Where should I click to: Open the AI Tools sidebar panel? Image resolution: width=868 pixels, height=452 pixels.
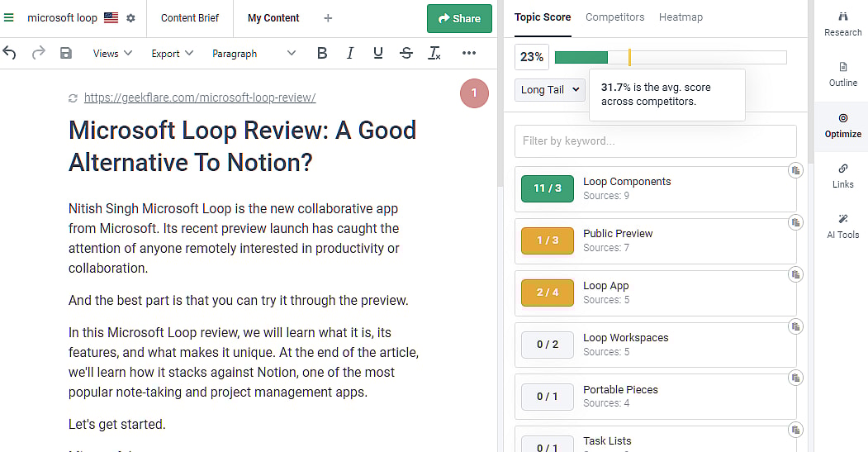(842, 226)
